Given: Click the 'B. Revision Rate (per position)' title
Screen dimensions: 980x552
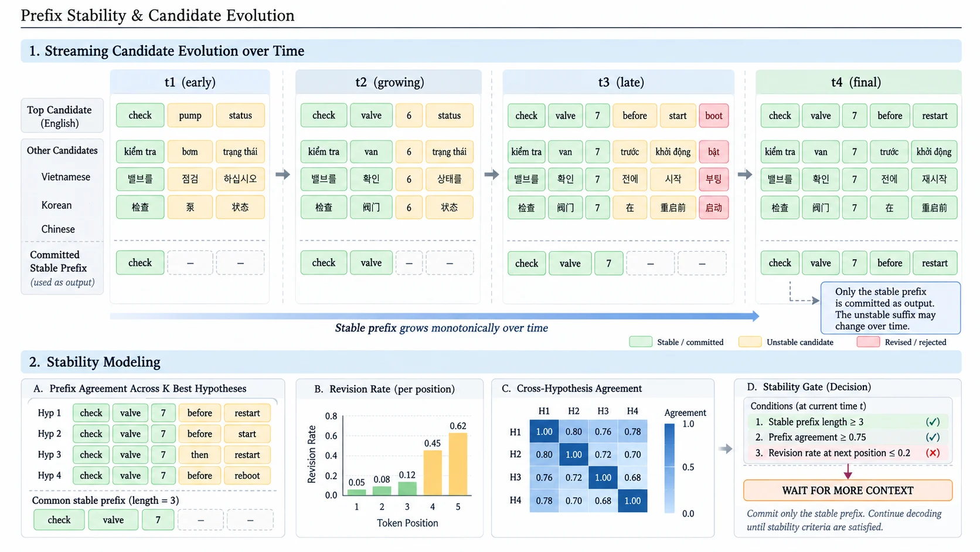Looking at the screenshot, I should (x=384, y=389).
